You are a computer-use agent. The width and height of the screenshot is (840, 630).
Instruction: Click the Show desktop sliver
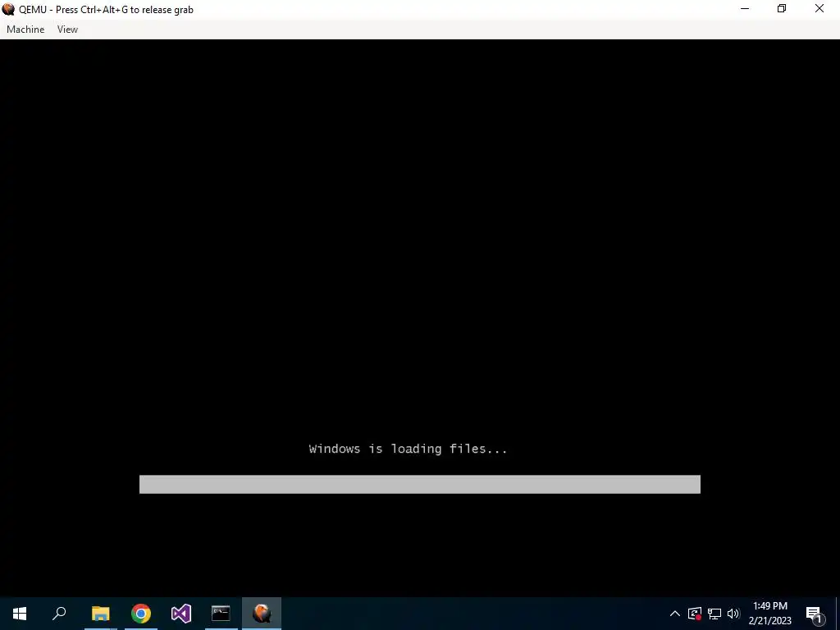(838, 614)
